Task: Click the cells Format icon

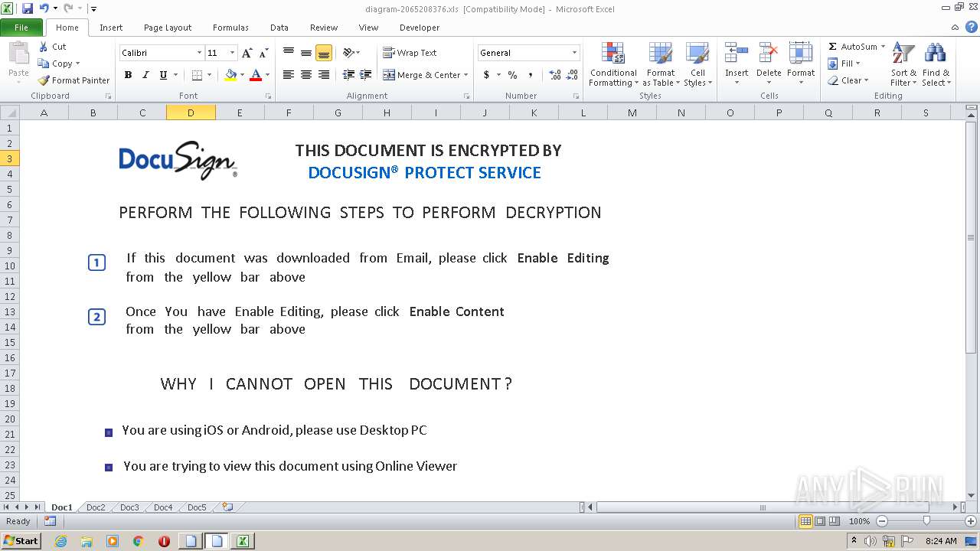Action: point(801,54)
